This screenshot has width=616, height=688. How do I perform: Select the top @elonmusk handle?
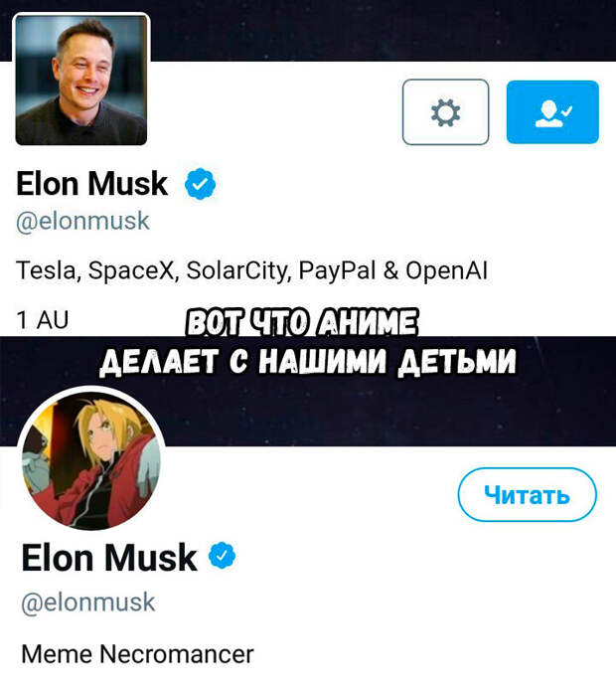pyautogui.click(x=82, y=221)
